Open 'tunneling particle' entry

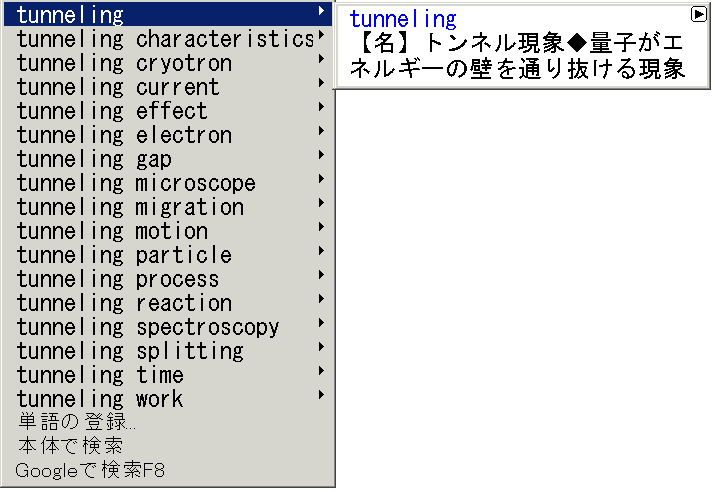(x=168, y=255)
